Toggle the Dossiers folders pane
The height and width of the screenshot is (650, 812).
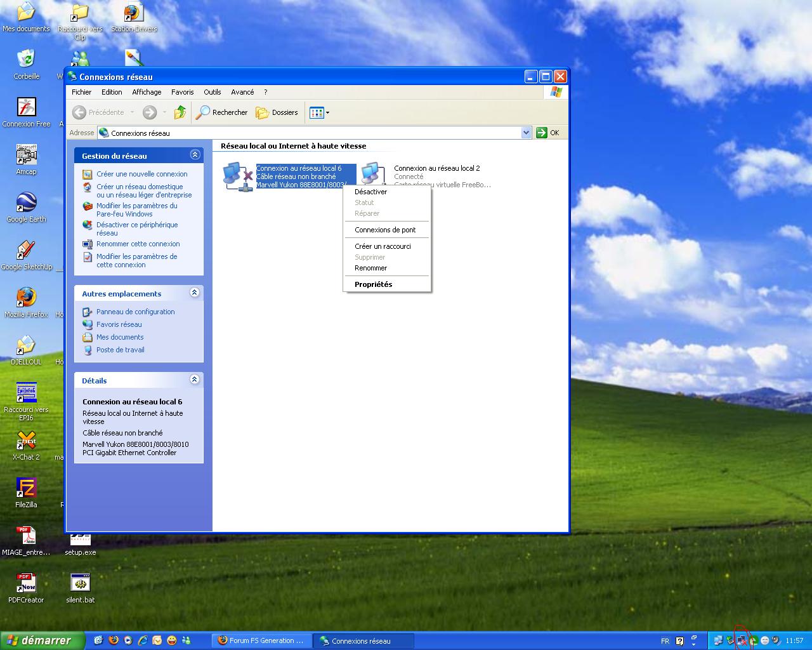(277, 112)
